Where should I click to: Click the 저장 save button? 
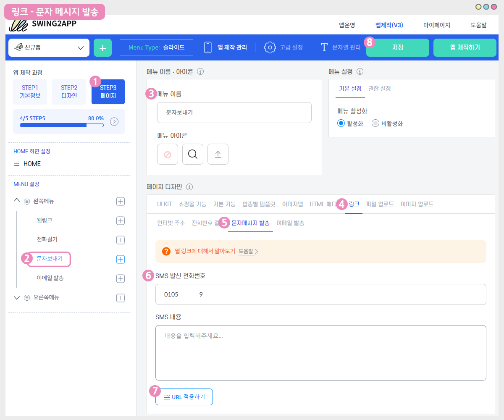click(x=397, y=47)
